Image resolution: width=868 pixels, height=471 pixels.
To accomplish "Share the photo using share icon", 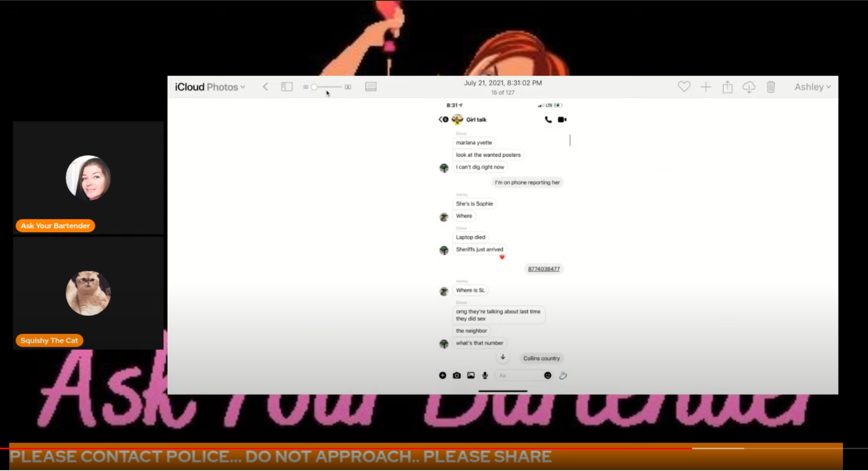I will [x=727, y=86].
